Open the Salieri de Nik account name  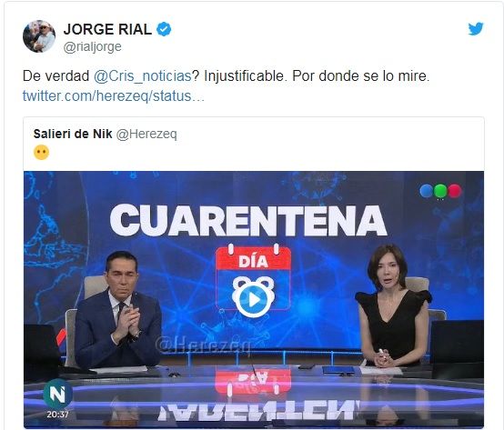73,134
